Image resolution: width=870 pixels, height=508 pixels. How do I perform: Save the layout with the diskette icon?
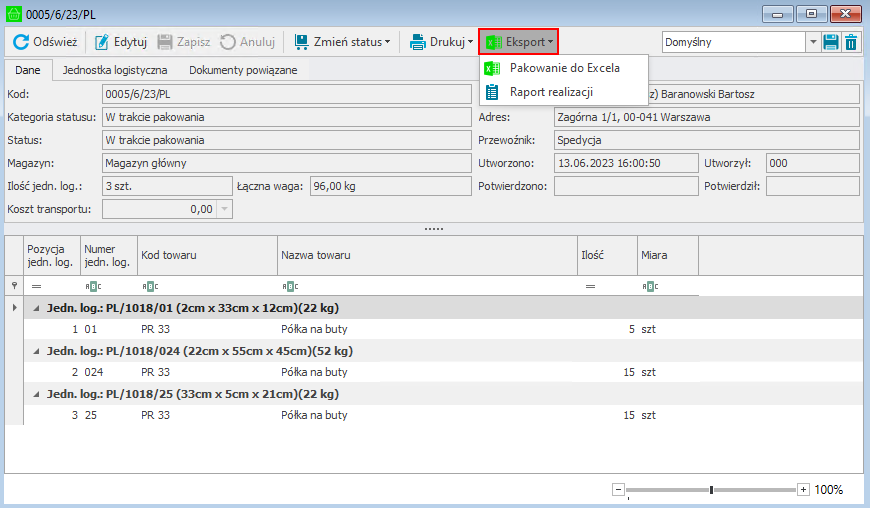831,42
